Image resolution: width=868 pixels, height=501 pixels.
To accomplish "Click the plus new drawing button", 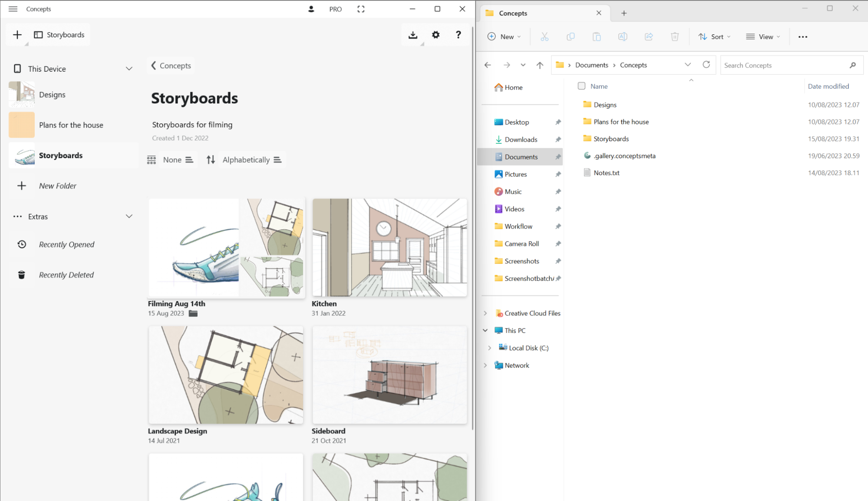I will (x=17, y=35).
